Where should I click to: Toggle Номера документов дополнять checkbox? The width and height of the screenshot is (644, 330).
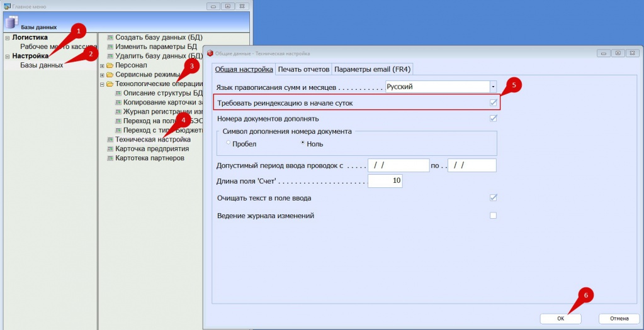pyautogui.click(x=494, y=118)
